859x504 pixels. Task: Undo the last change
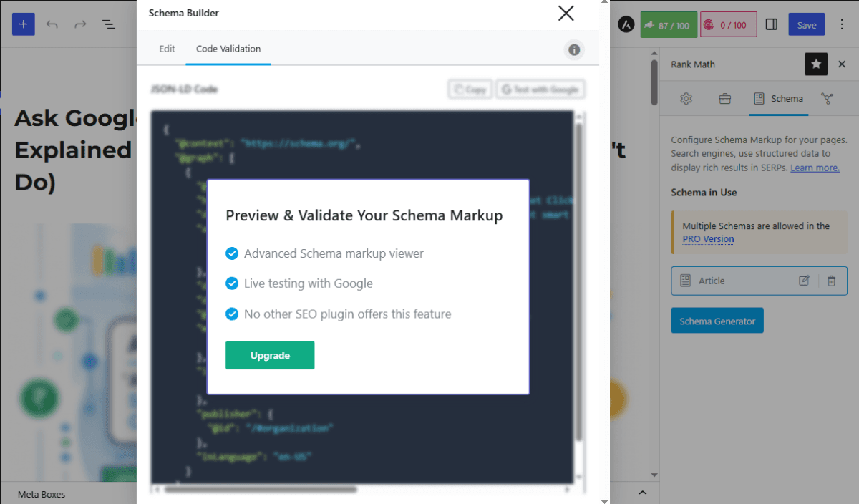(x=52, y=24)
